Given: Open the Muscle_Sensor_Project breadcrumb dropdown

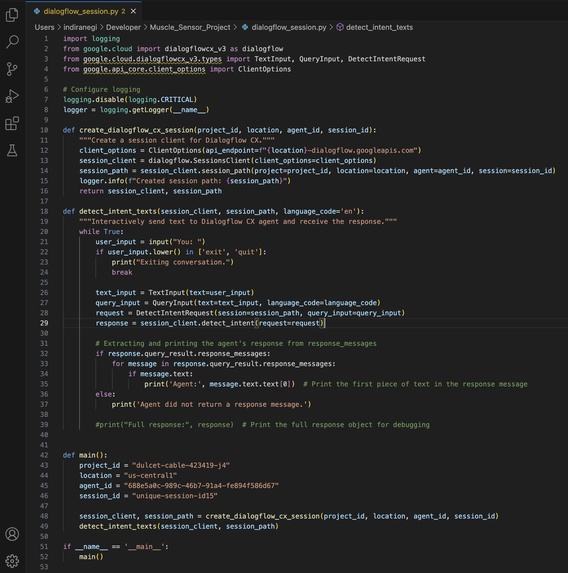Looking at the screenshot, I should coord(190,27).
